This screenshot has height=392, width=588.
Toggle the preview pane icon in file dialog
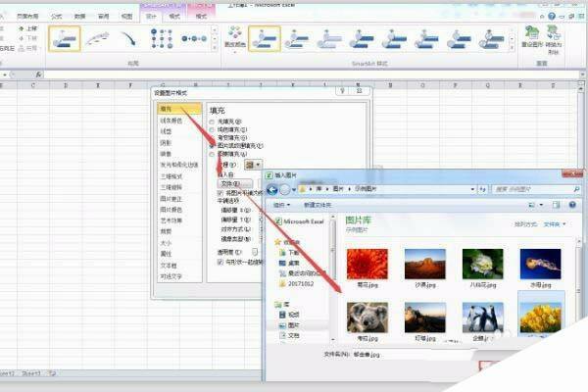(x=556, y=205)
